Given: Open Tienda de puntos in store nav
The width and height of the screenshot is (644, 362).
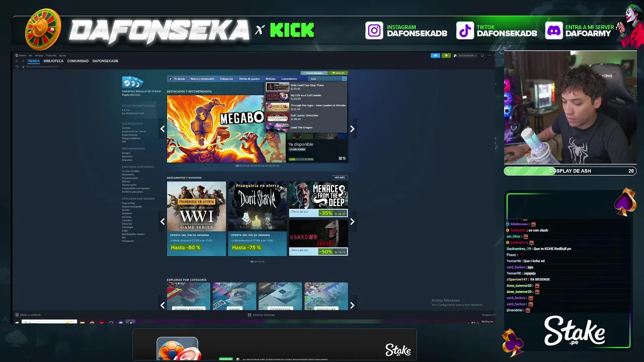Looking at the screenshot, I should (250, 79).
